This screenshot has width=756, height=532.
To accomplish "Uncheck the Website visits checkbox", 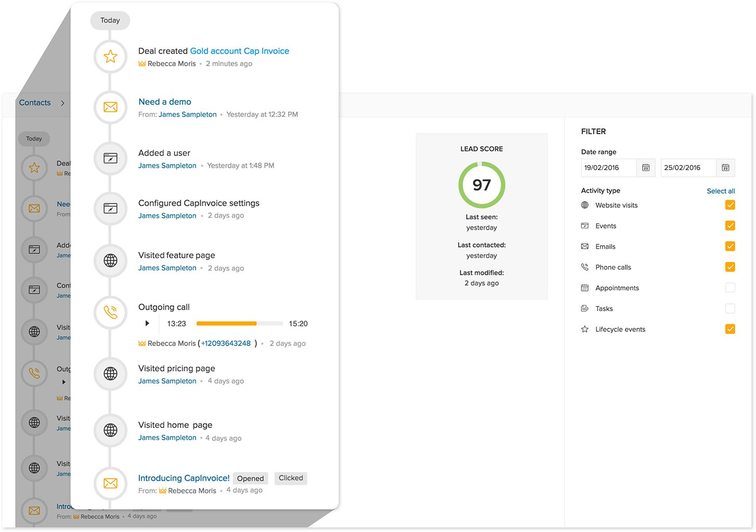I will [730, 205].
